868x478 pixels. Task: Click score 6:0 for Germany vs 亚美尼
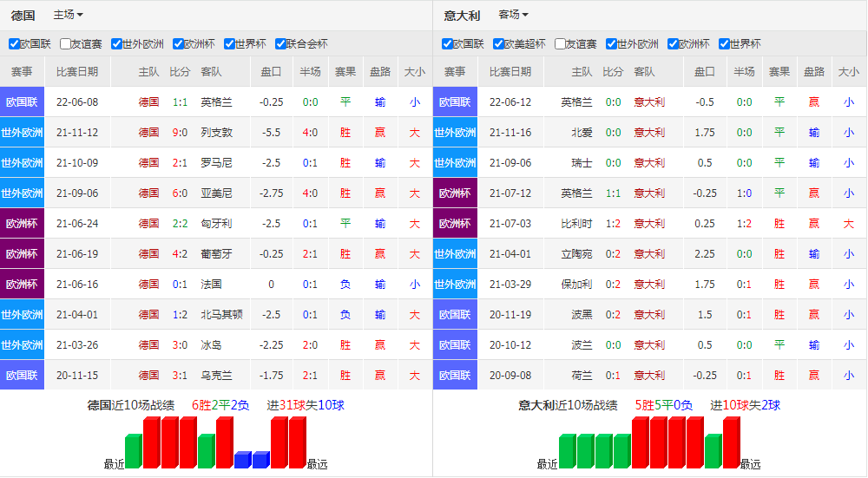pos(180,193)
